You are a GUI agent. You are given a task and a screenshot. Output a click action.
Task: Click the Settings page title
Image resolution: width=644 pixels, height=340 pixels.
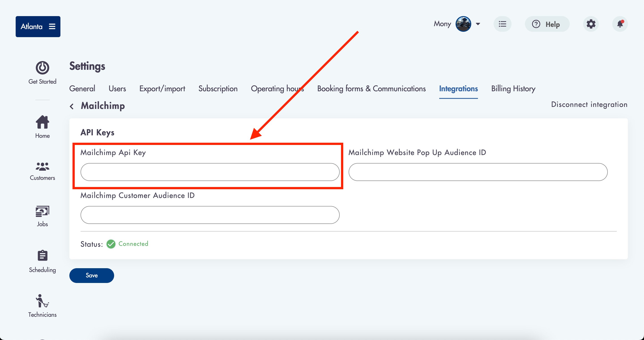point(87,66)
